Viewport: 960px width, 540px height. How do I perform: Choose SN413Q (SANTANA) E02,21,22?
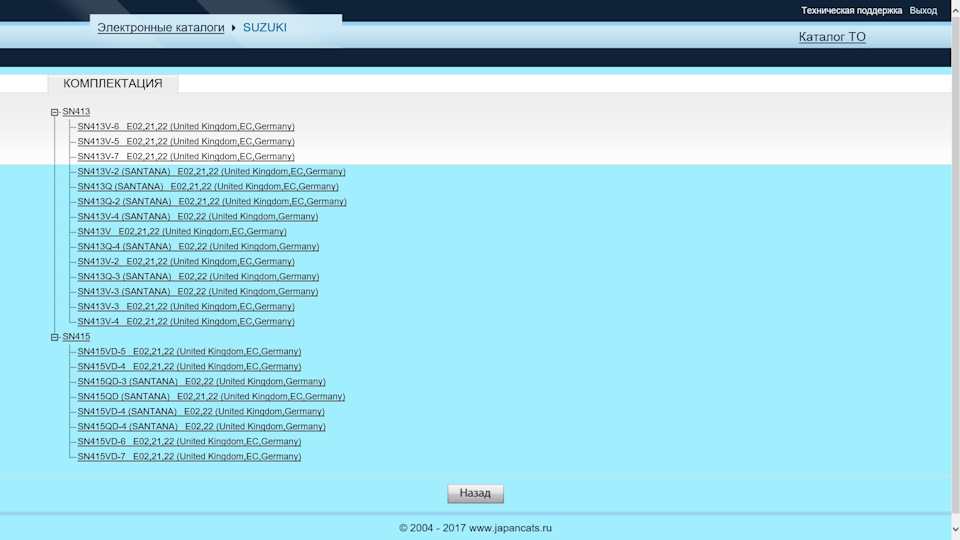coord(208,187)
